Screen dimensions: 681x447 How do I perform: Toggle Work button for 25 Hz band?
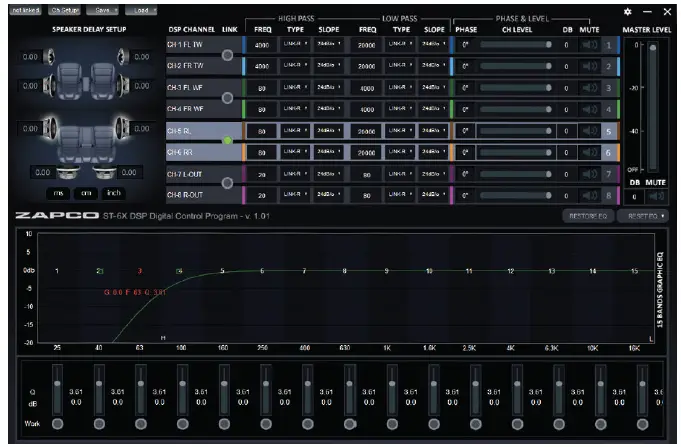point(57,424)
